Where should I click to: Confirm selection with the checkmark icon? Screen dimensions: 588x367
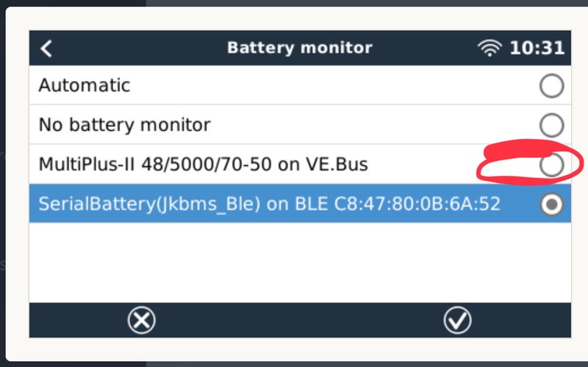458,320
